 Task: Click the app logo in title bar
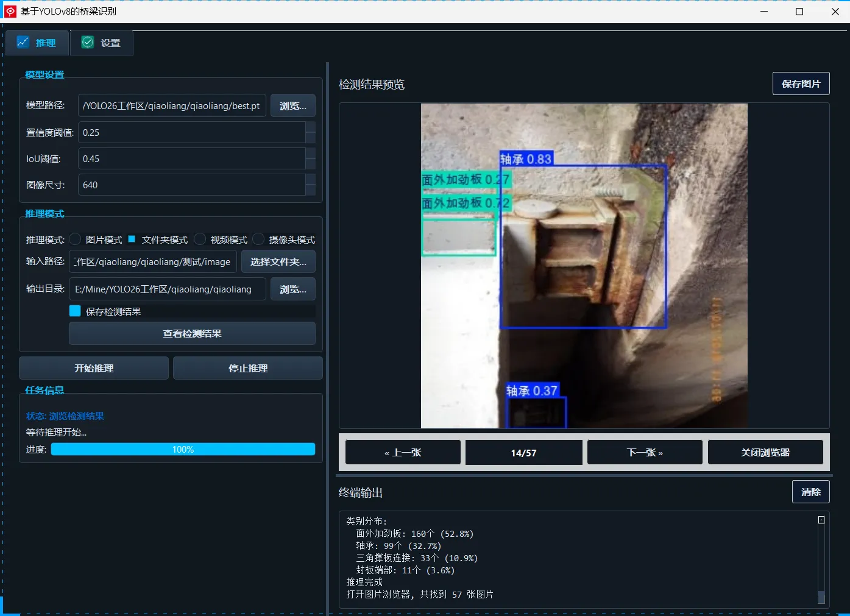point(10,12)
